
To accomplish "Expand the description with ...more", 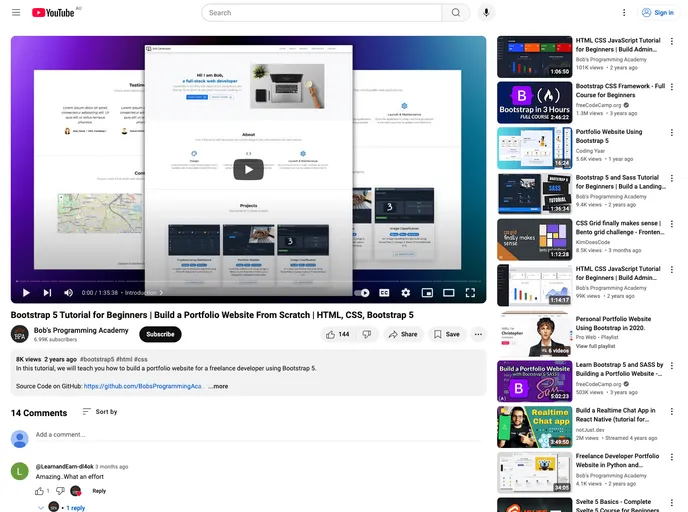I will [218, 386].
